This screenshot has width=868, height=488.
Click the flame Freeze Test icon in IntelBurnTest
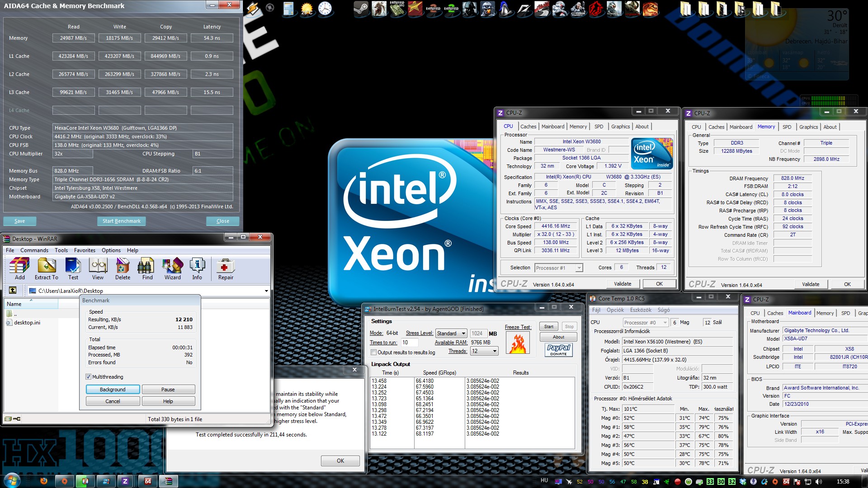(x=518, y=343)
